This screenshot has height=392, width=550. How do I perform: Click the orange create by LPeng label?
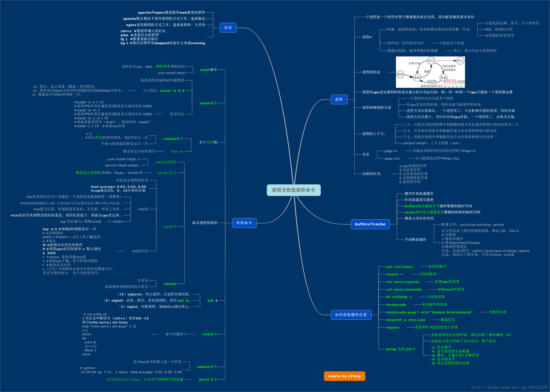[x=344, y=376]
